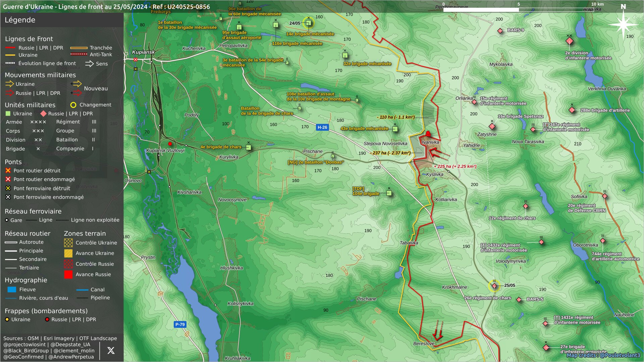Click the '+ 225 ha (+ 2.25 km²)' annotation
Screen dimensions: 644x362
pyautogui.click(x=455, y=166)
